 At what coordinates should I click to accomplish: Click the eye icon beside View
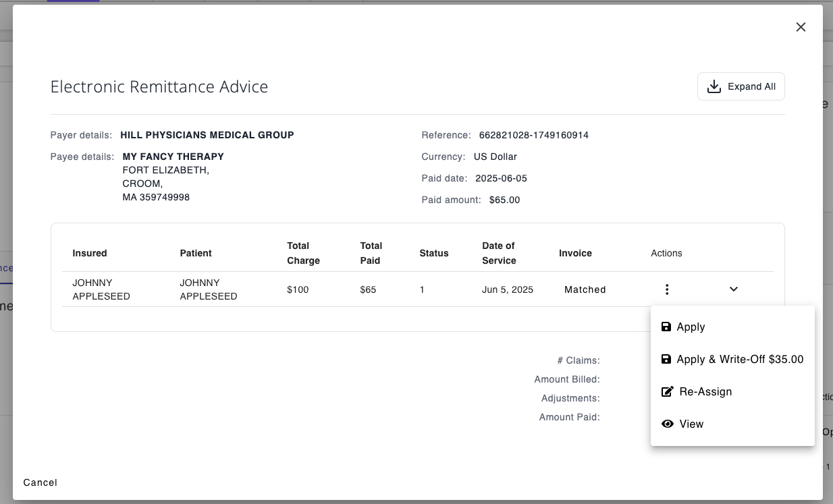[667, 424]
